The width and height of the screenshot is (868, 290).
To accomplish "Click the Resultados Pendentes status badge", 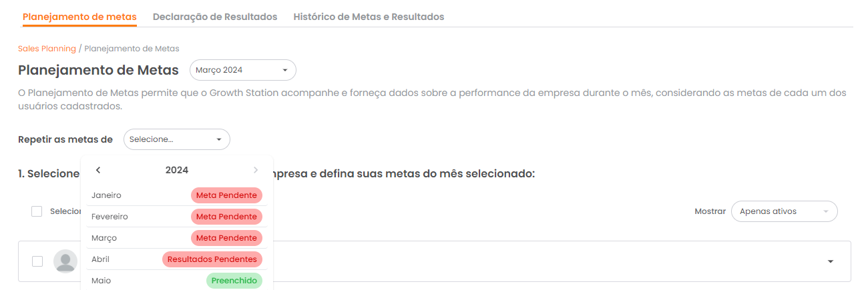I will click(x=212, y=259).
